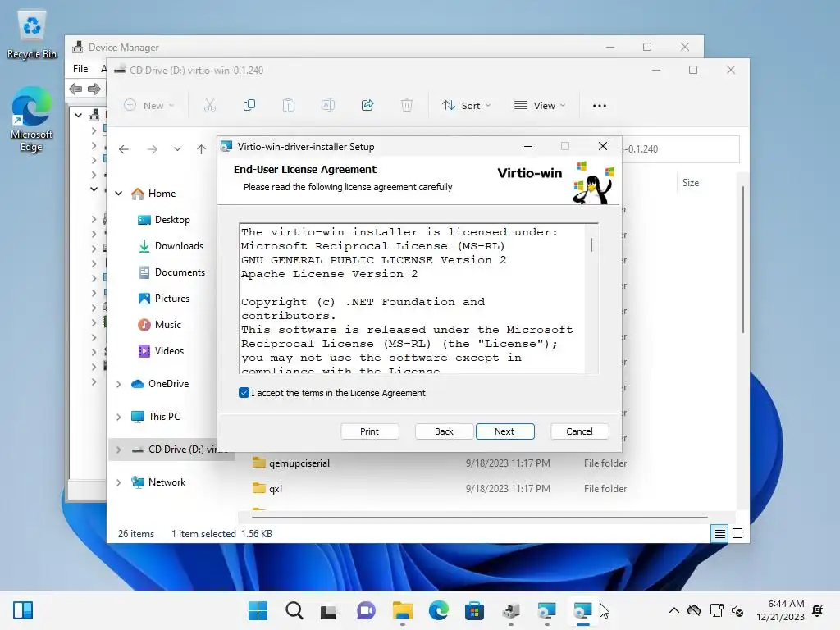This screenshot has height=630, width=840.
Task: Click Print license button
Action: [x=370, y=431]
